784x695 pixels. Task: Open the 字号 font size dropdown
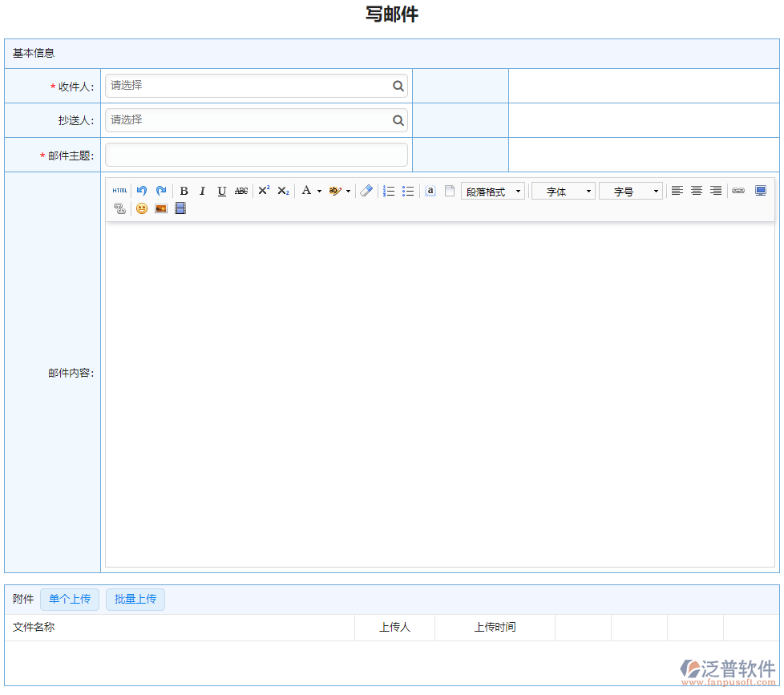coord(631,191)
